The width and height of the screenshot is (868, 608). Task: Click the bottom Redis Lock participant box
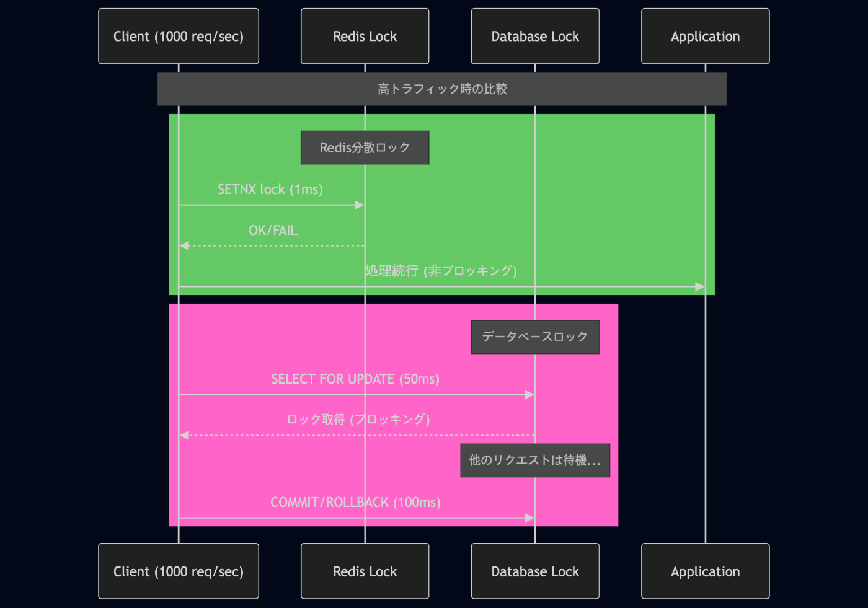pos(365,571)
